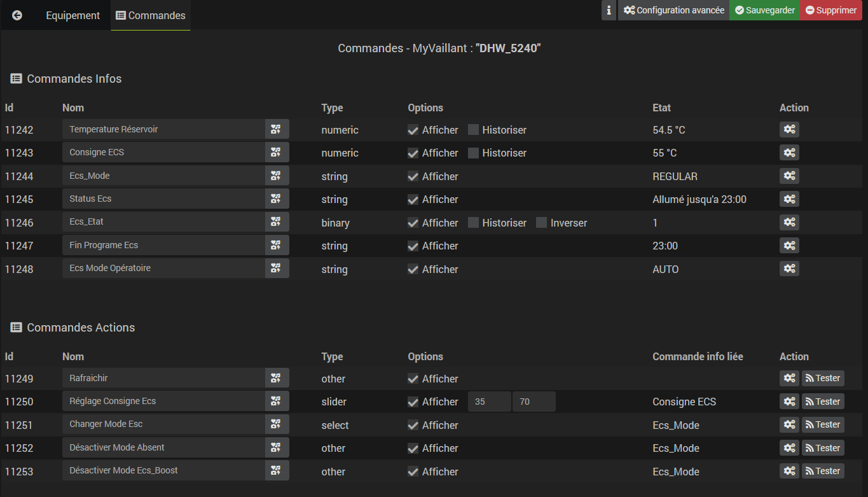
Task: Open gear settings for Ecs Mode Opératoire
Action: click(789, 269)
